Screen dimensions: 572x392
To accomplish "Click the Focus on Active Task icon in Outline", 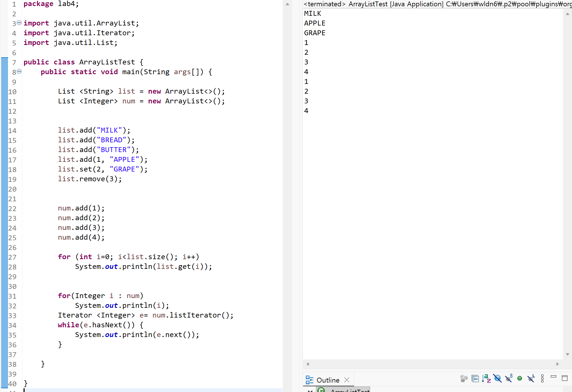I will (464, 379).
